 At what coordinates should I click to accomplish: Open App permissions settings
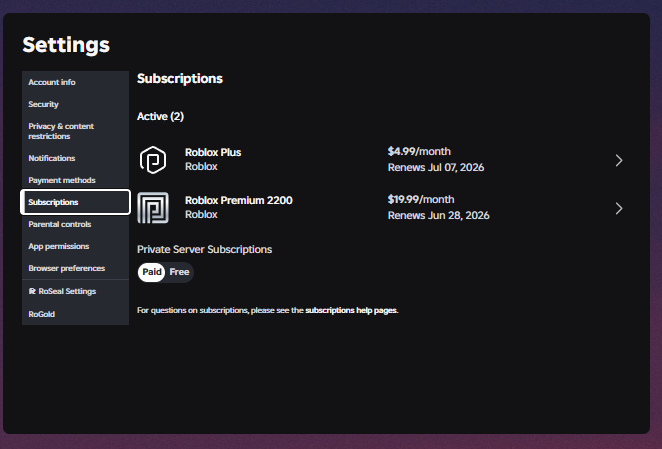pyautogui.click(x=75, y=246)
